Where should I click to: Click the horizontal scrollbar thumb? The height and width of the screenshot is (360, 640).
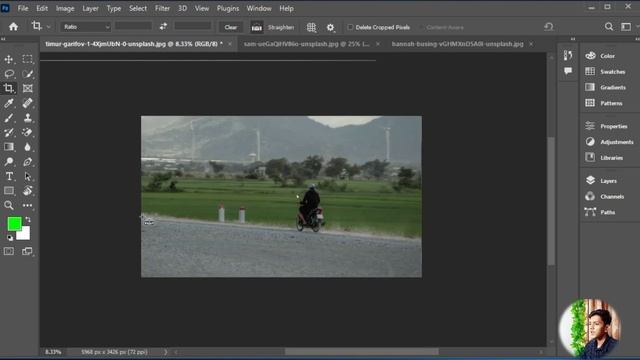tap(361, 351)
